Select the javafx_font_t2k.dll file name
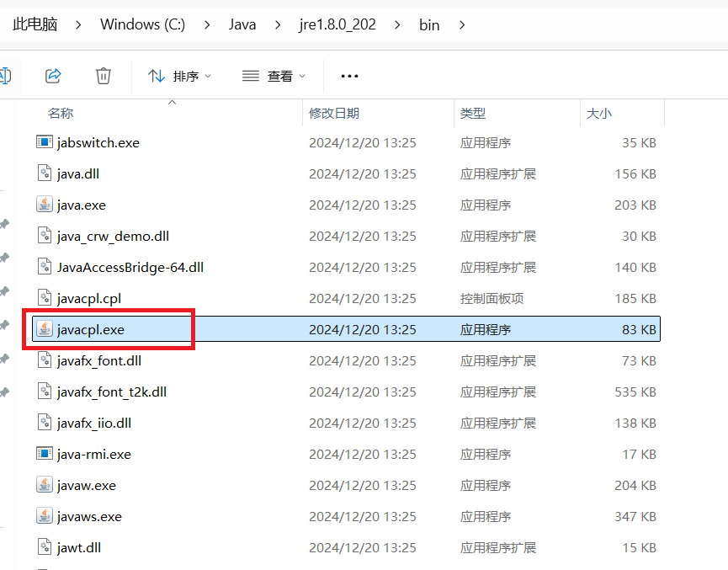Image resolution: width=728 pixels, height=570 pixels. [111, 392]
